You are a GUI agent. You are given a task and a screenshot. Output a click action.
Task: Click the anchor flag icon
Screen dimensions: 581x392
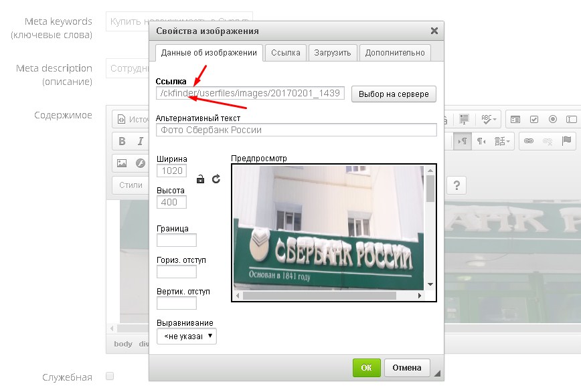pos(566,141)
